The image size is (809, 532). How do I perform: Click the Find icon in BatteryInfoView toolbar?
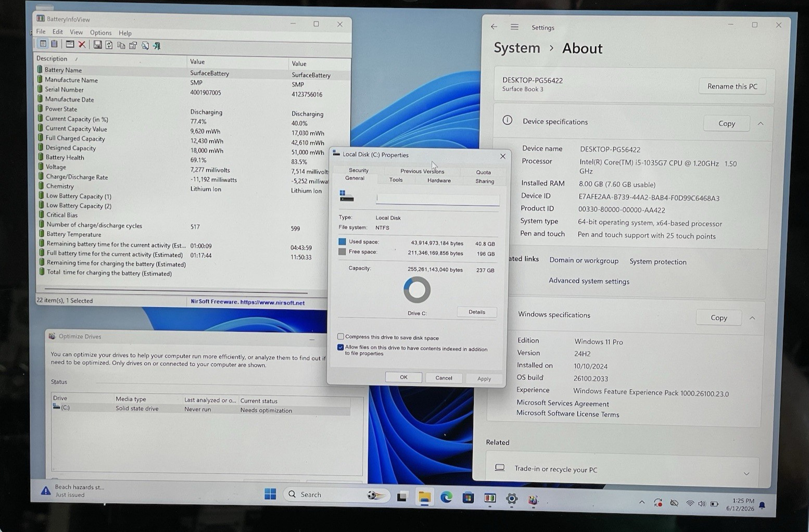point(145,46)
